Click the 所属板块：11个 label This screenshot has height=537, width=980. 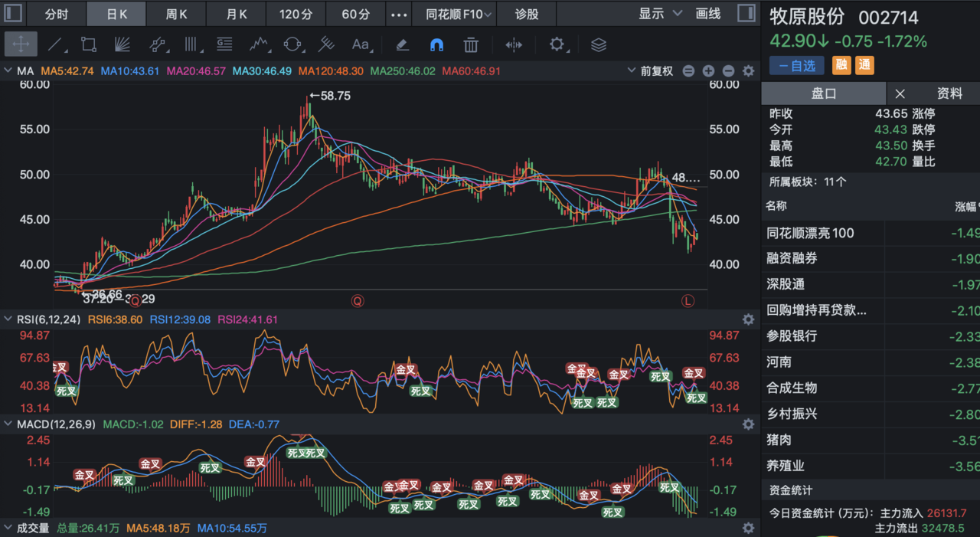click(808, 182)
